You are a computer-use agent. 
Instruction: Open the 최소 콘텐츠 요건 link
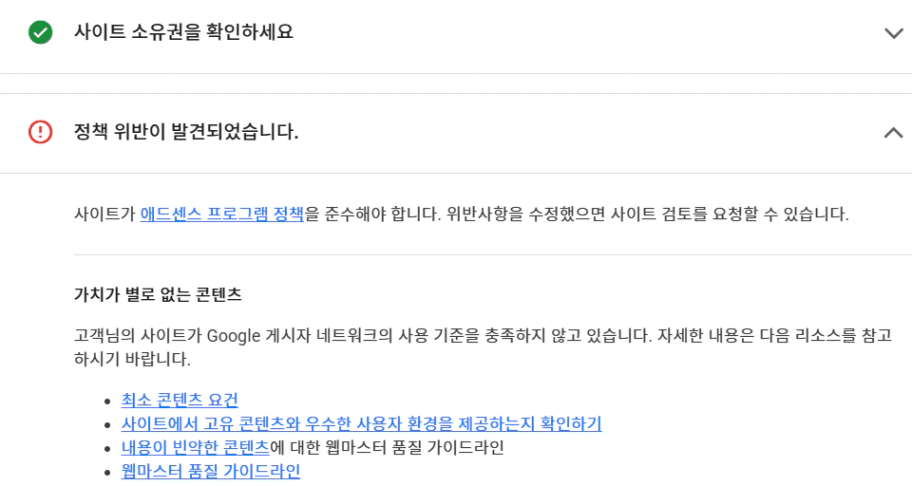coord(179,400)
